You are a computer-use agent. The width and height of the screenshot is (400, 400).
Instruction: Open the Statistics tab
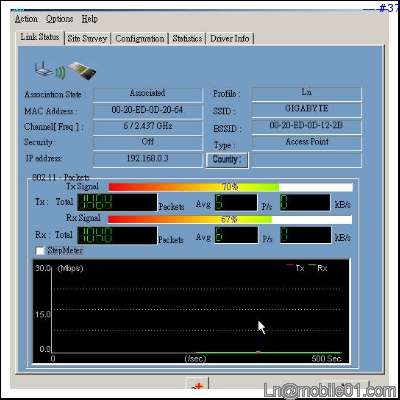187,39
